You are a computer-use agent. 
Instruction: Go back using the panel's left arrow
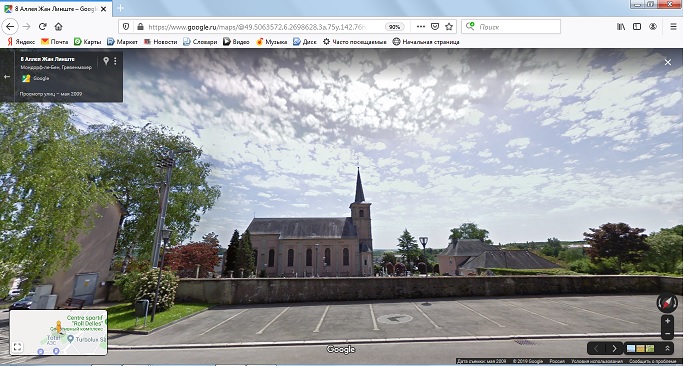coord(7,77)
